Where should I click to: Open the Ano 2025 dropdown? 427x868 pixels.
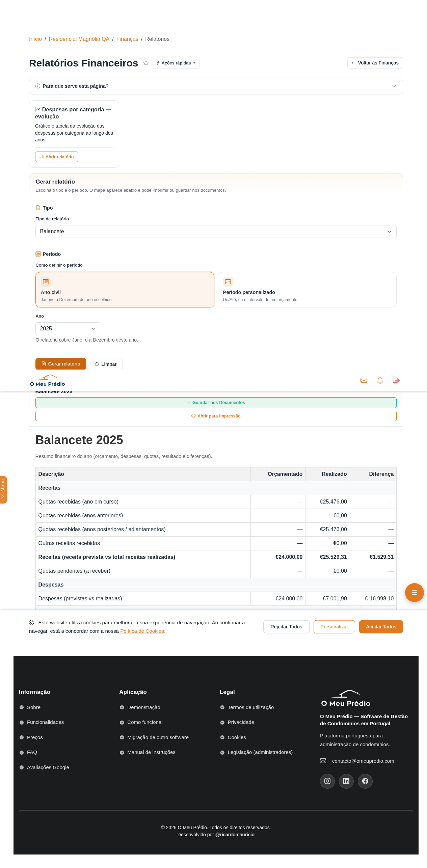68,329
